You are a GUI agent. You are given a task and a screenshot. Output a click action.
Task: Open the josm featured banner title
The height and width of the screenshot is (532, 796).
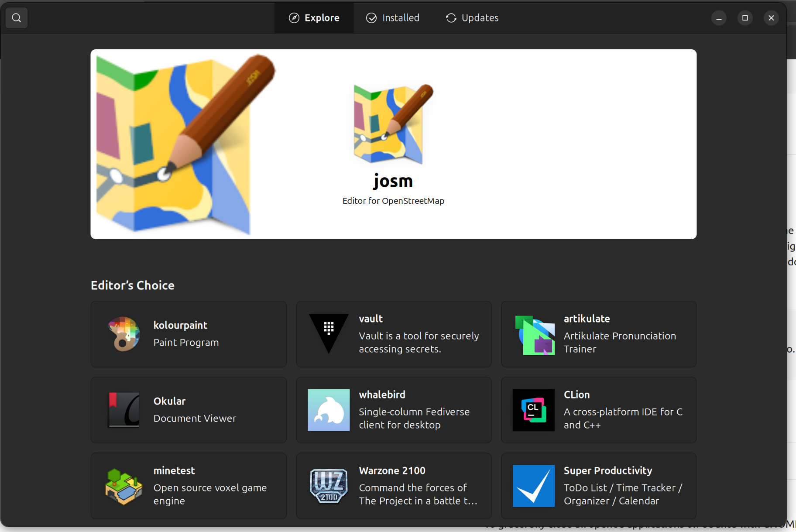pos(393,181)
